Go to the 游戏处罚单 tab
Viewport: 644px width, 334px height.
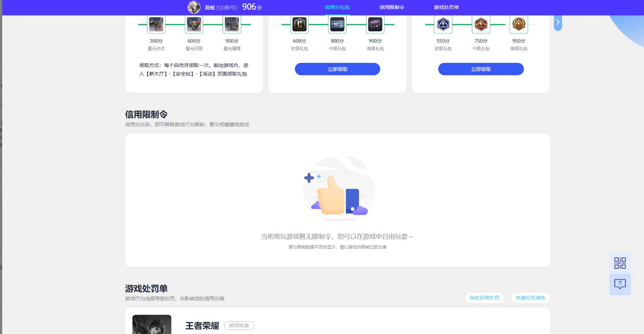coord(446,8)
